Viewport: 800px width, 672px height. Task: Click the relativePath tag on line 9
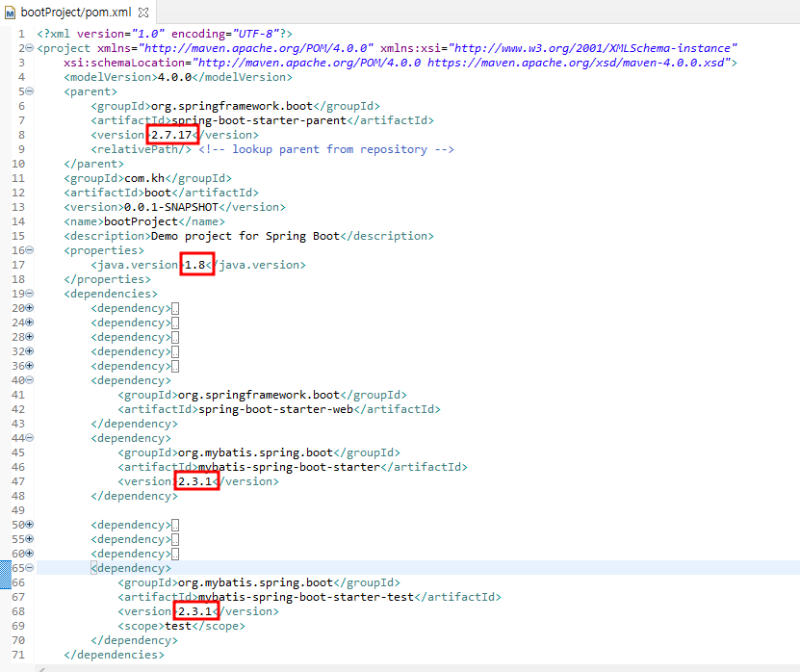pyautogui.click(x=142, y=149)
